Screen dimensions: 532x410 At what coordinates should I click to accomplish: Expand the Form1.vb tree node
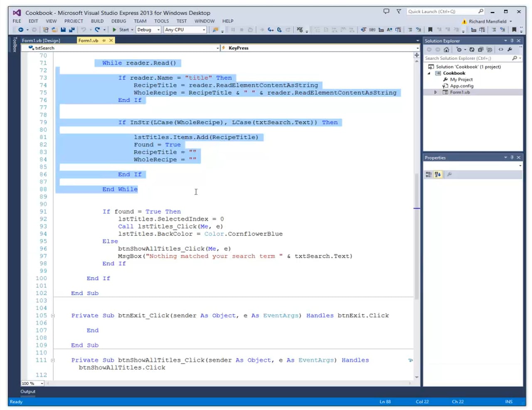[x=436, y=92]
